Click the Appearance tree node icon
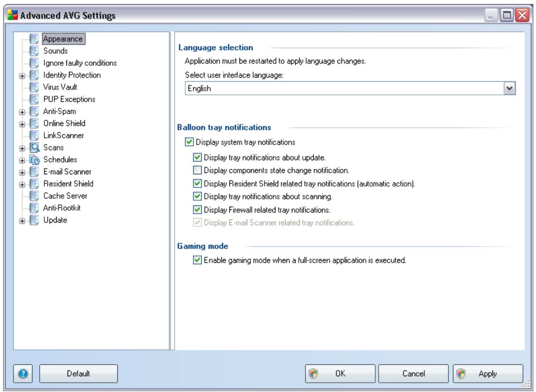 35,39
